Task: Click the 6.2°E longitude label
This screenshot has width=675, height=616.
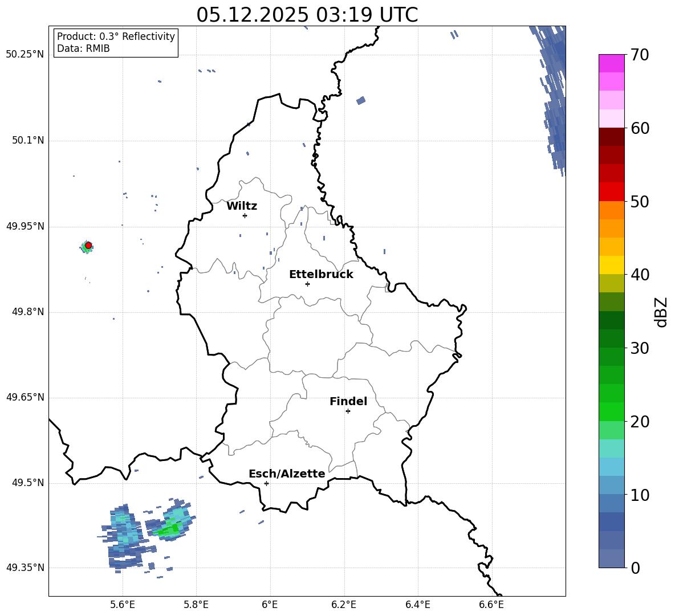Action: click(344, 605)
